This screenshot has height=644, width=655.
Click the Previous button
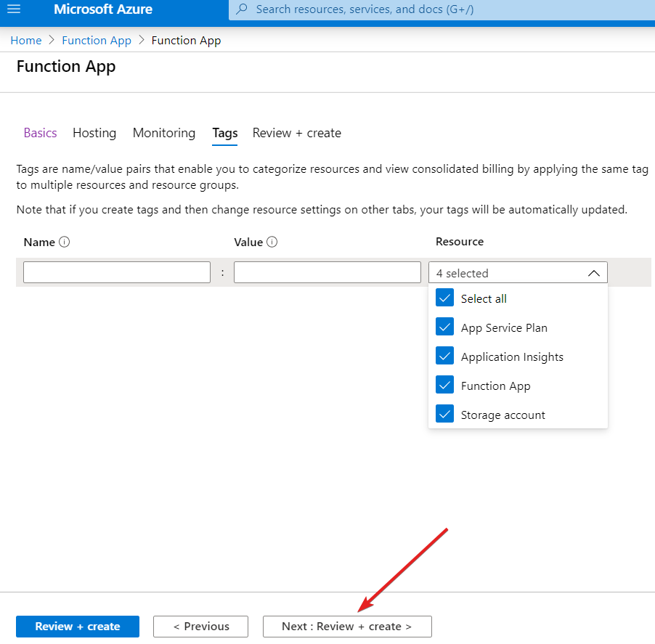(x=200, y=626)
